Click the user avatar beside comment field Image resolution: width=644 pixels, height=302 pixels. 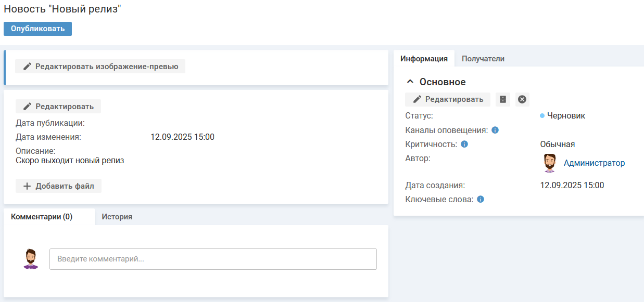(31, 259)
